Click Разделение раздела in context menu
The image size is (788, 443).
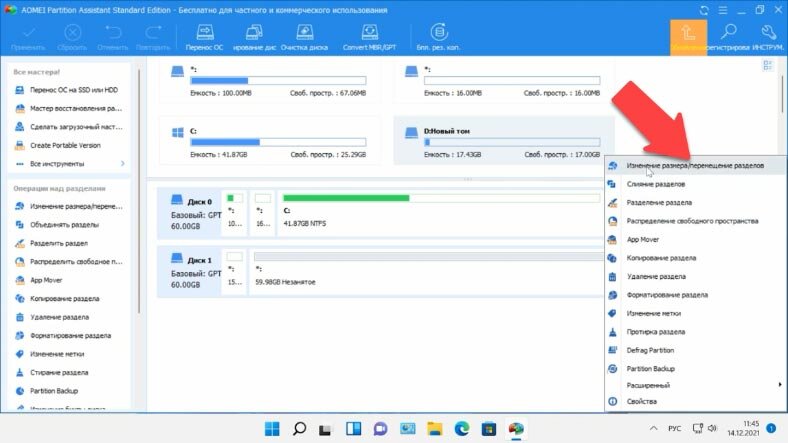click(696, 203)
